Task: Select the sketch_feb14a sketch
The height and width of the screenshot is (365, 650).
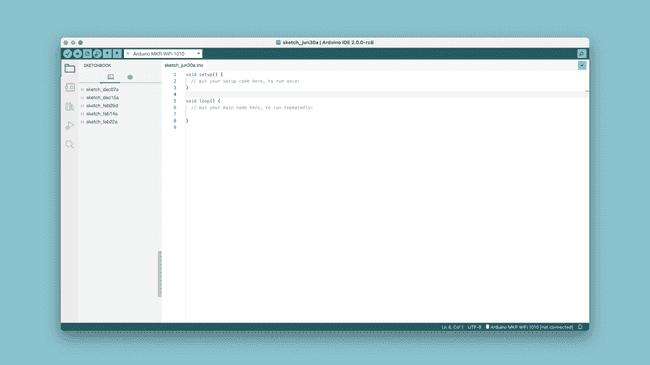Action: point(102,114)
